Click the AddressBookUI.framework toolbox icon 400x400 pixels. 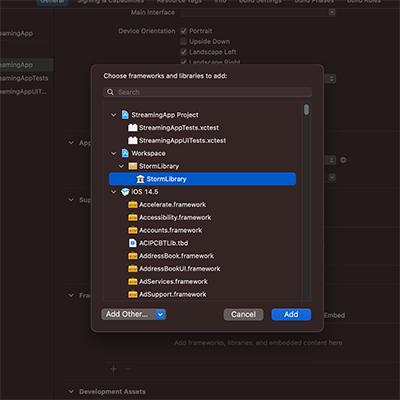[x=133, y=269]
